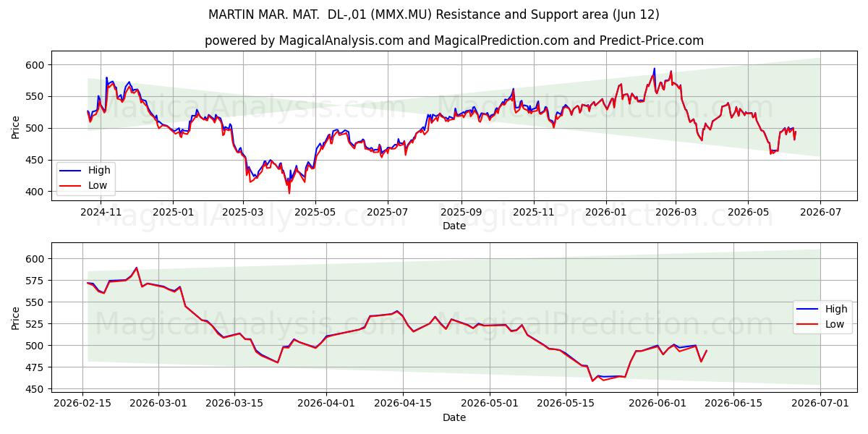Click the '2026-05-01' x-axis label
The image size is (868, 434).
(490, 404)
